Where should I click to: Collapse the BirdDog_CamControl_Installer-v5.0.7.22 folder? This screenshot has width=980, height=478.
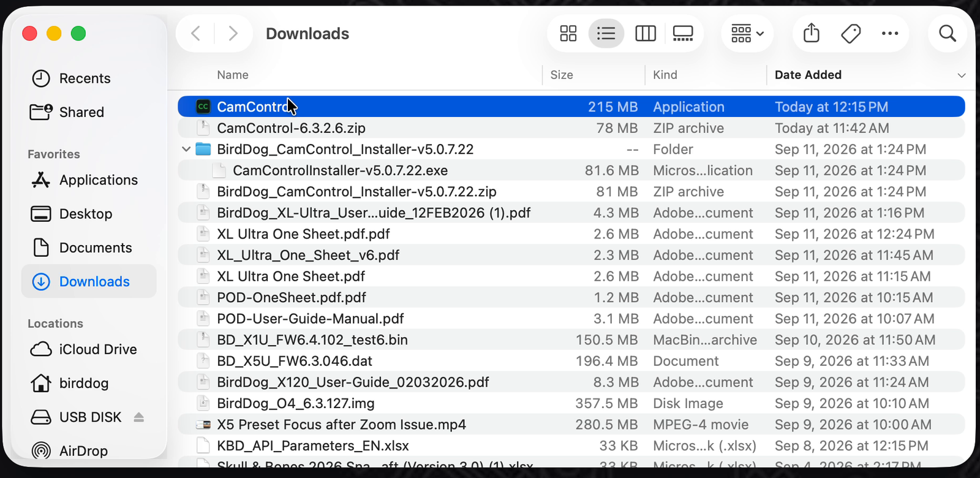186,149
